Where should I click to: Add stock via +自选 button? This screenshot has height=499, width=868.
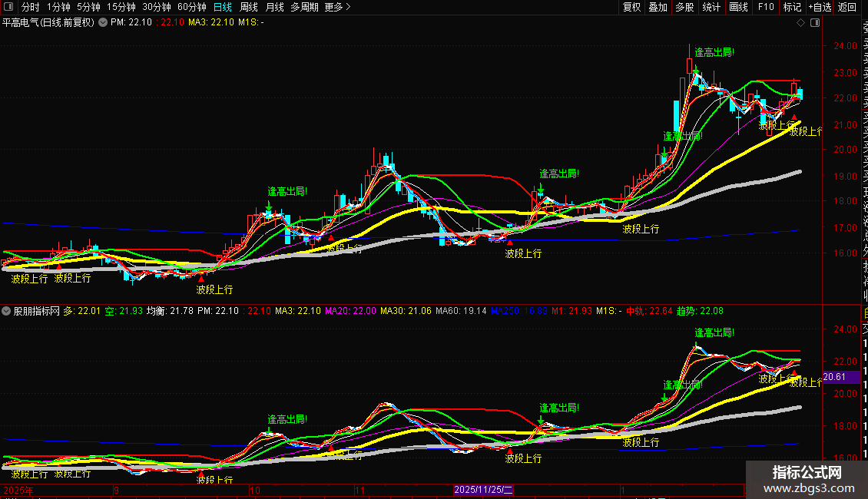[x=820, y=7]
